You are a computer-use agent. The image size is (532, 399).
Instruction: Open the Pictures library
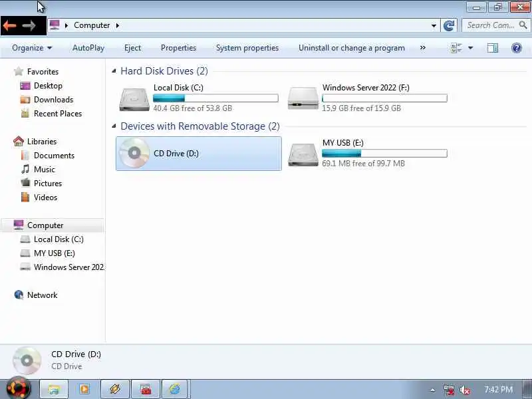pyautogui.click(x=48, y=184)
